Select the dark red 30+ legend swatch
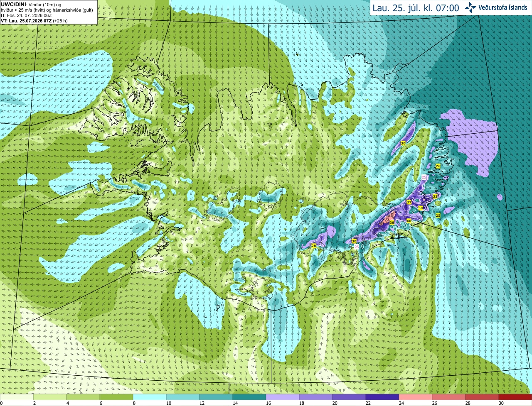Image resolution: width=532 pixels, height=406 pixels. (515, 397)
